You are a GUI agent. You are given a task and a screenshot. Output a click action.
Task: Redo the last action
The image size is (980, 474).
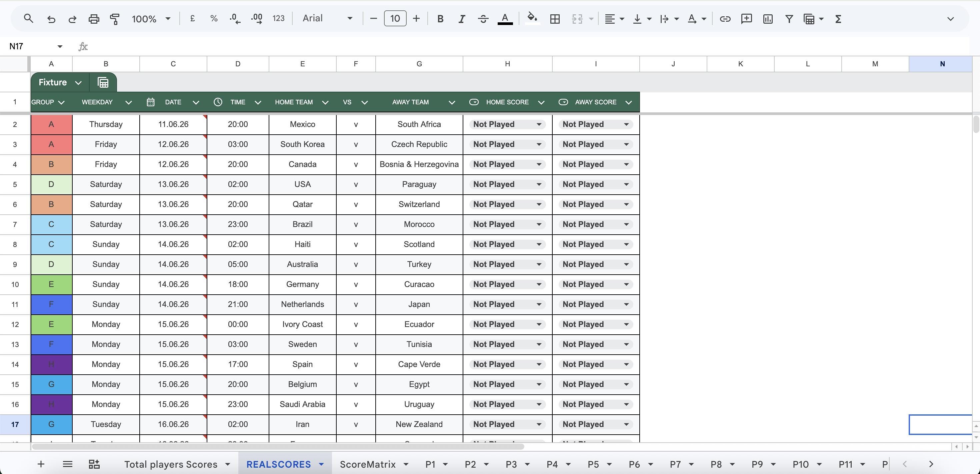coord(72,19)
